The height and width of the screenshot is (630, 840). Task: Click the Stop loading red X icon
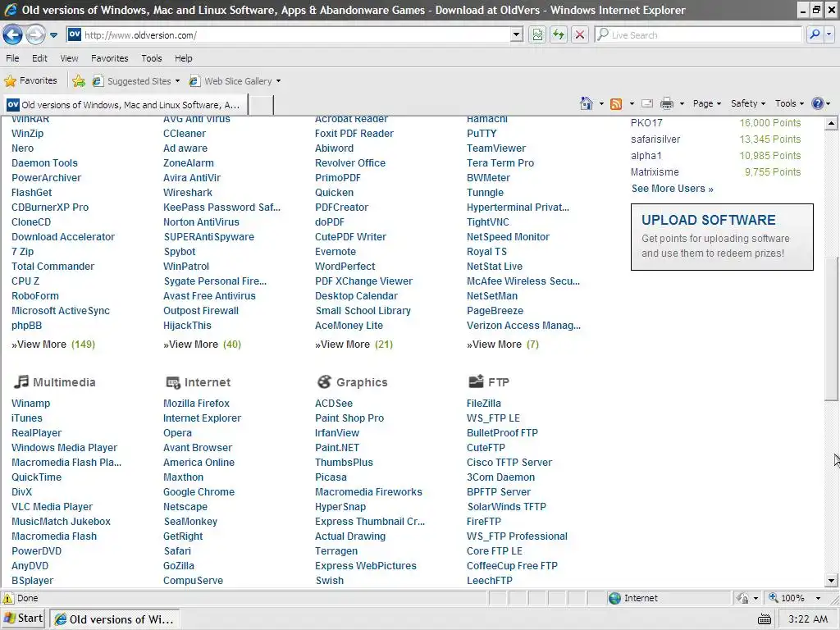click(580, 34)
